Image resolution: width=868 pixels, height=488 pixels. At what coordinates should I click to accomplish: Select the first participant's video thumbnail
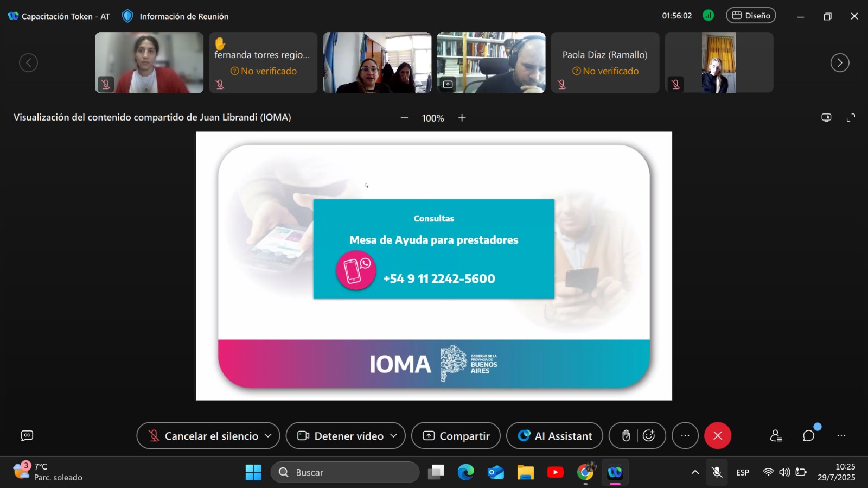pyautogui.click(x=149, y=62)
